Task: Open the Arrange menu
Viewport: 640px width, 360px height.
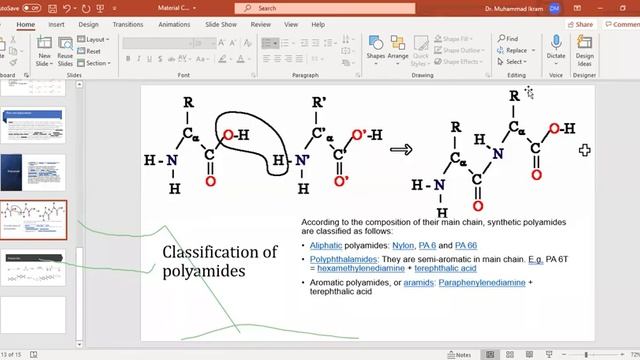Action: point(398,51)
